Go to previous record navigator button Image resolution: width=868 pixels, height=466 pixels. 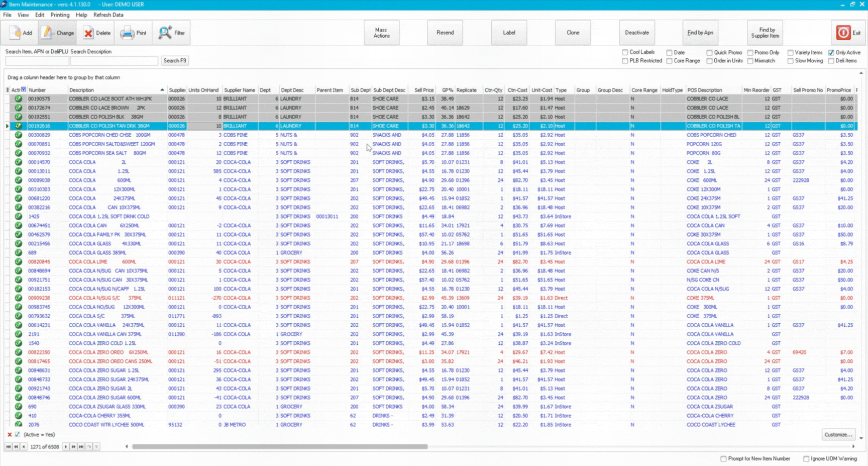[x=24, y=446]
